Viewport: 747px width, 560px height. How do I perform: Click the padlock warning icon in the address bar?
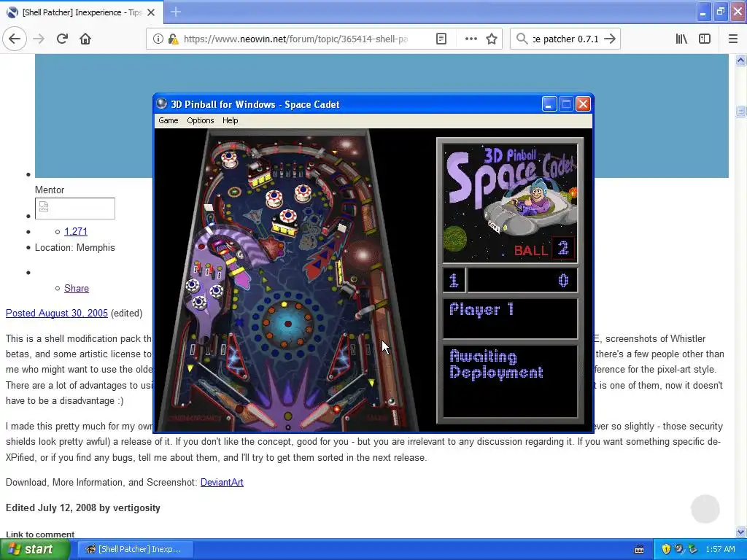pyautogui.click(x=174, y=39)
